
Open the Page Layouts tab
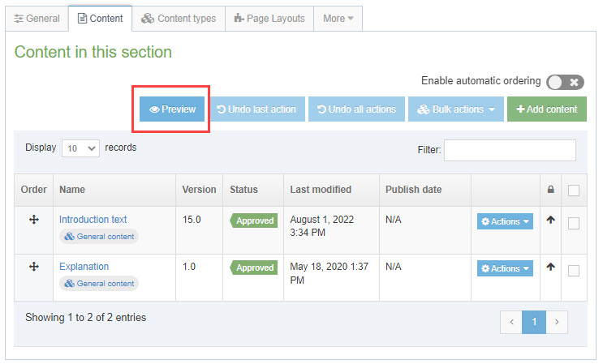(269, 19)
